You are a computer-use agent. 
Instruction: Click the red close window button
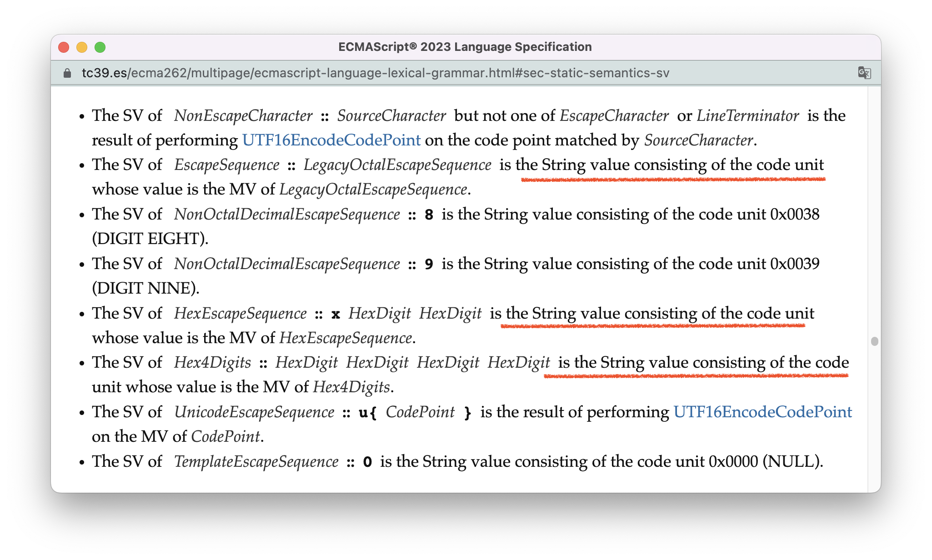(x=64, y=47)
